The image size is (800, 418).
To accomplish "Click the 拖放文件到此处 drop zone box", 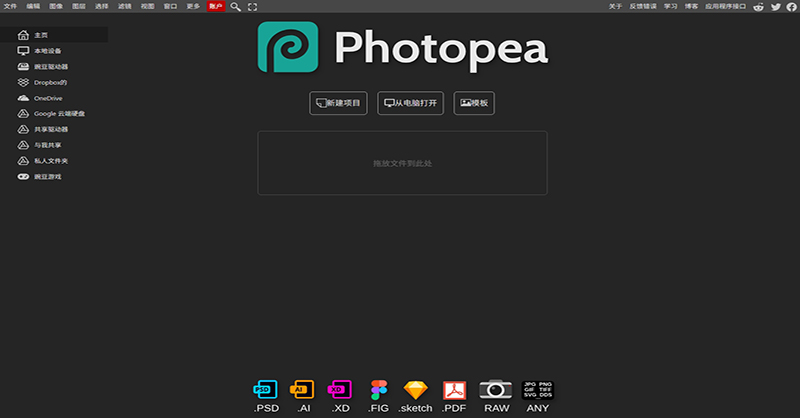I will [x=403, y=163].
